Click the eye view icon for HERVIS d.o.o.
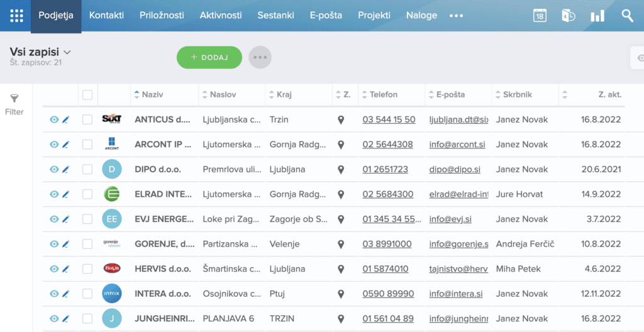The height and width of the screenshot is (332, 644). 54,268
